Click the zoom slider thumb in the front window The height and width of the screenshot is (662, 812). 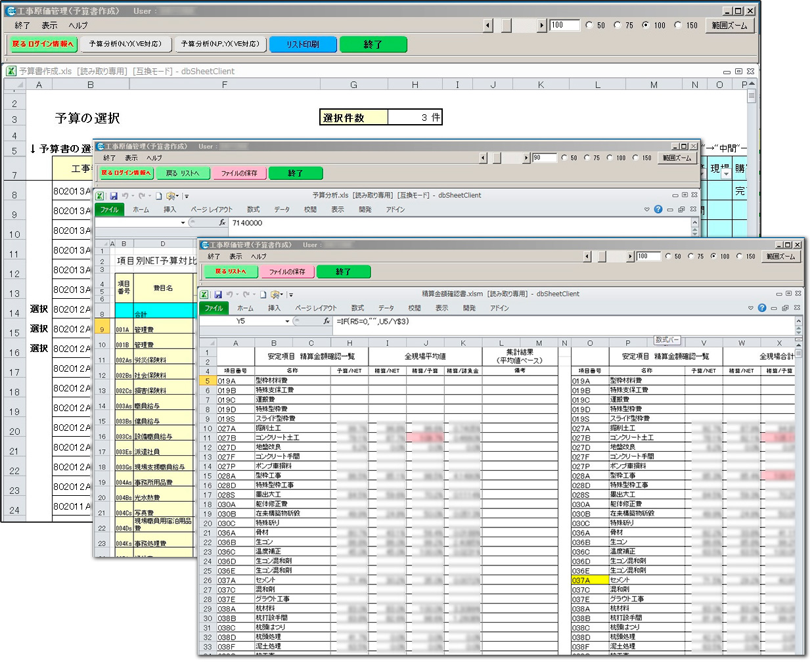(602, 256)
